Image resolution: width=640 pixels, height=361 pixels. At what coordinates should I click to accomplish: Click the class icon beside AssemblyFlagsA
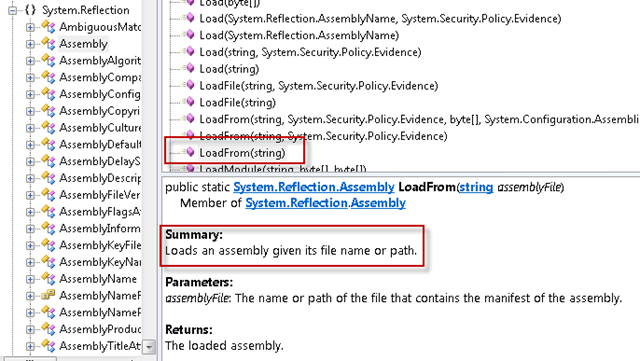pyautogui.click(x=48, y=211)
